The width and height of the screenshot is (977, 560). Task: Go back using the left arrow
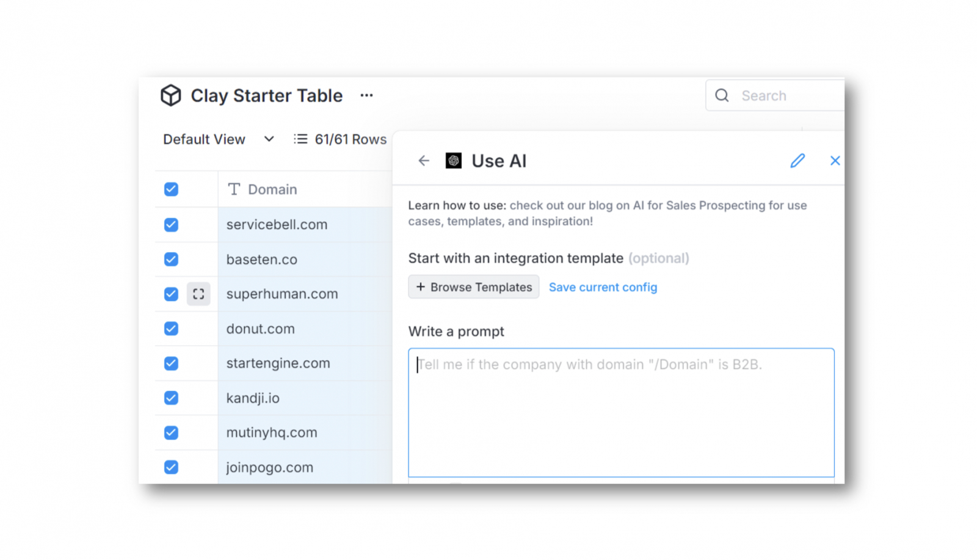(x=424, y=161)
